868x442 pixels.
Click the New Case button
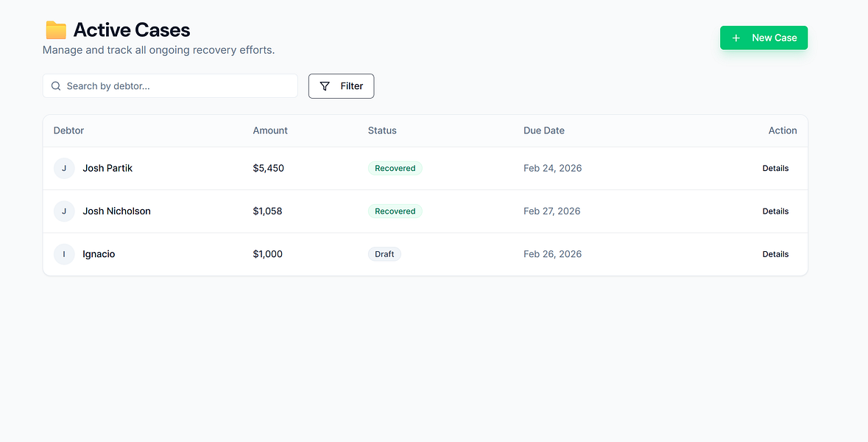(x=763, y=38)
